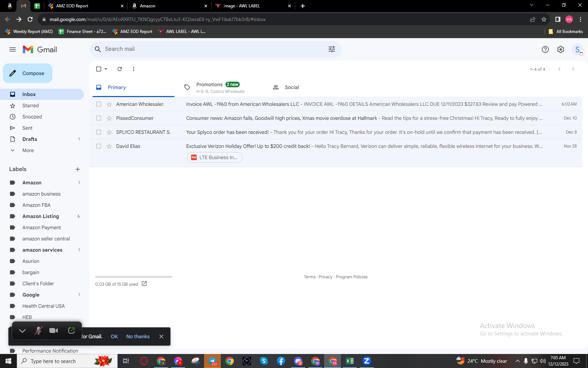Click the search options filter icon
Screen dimensions: 588x368
[332, 49]
